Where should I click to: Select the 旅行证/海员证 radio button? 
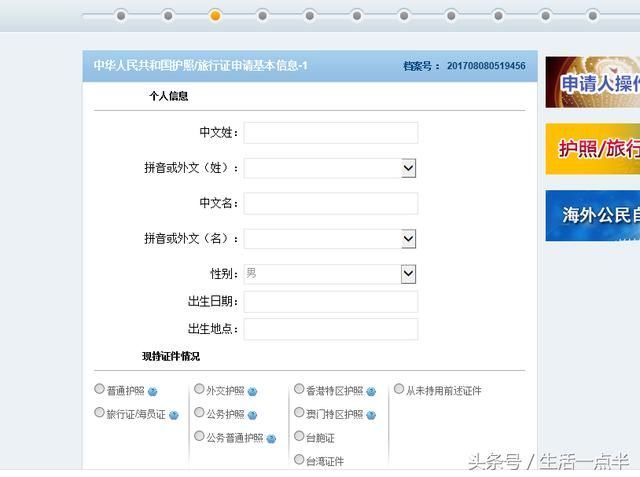(99, 412)
